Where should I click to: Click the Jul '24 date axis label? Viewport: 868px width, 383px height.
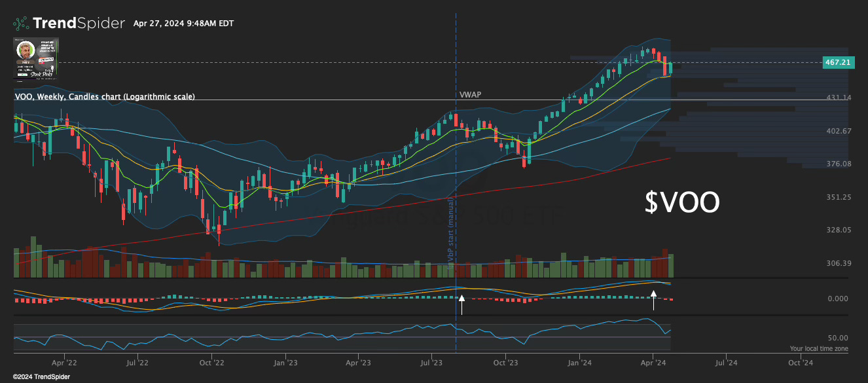[x=726, y=361]
